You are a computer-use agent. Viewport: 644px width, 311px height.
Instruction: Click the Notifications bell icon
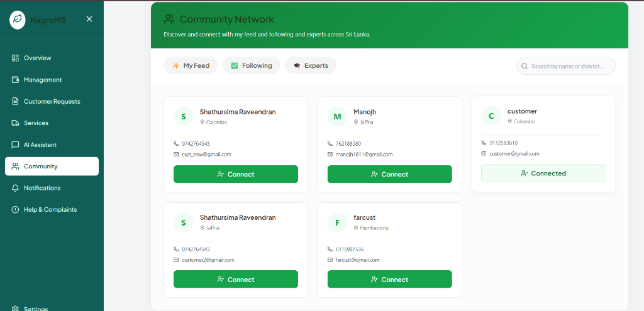tap(15, 188)
